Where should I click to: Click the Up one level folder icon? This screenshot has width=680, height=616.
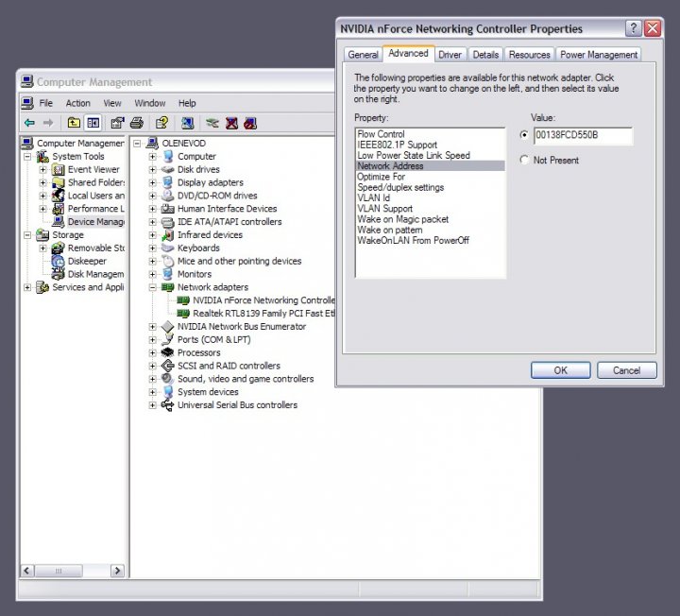74,123
